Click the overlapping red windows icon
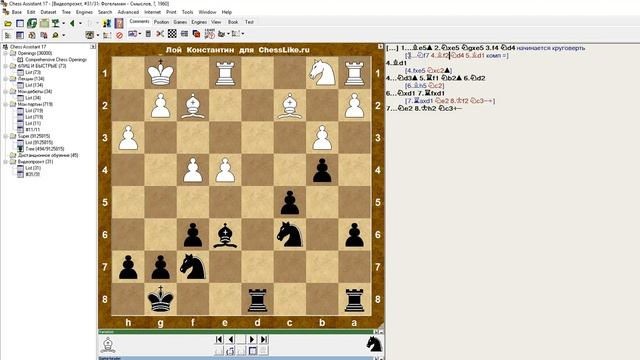Screen dimensions: 640x360 click(196, 34)
